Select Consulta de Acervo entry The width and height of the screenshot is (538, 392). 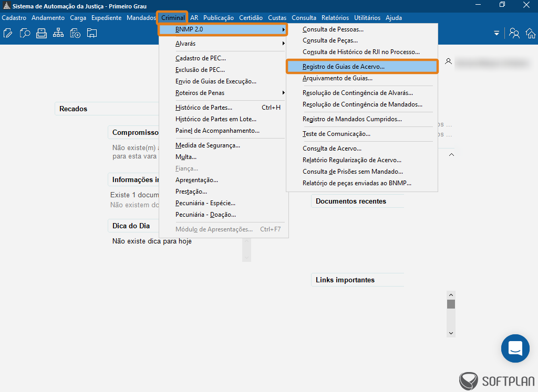(362, 149)
